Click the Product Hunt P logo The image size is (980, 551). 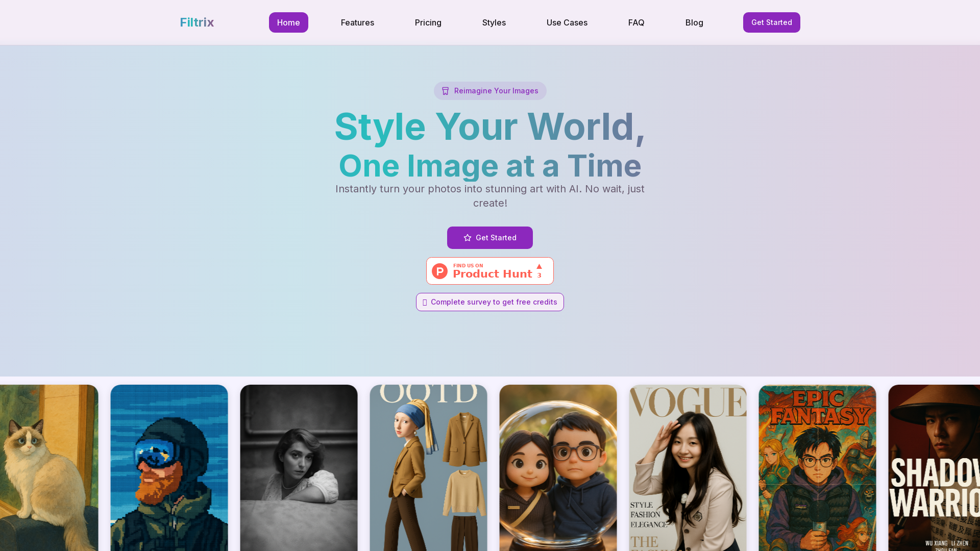(x=440, y=271)
